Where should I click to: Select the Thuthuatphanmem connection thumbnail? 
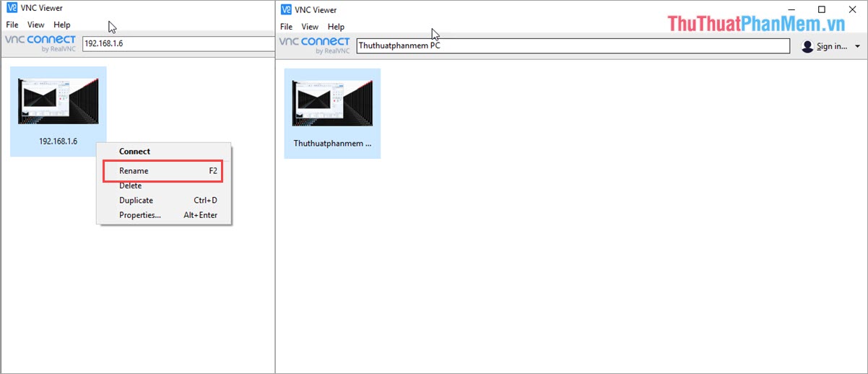point(332,113)
